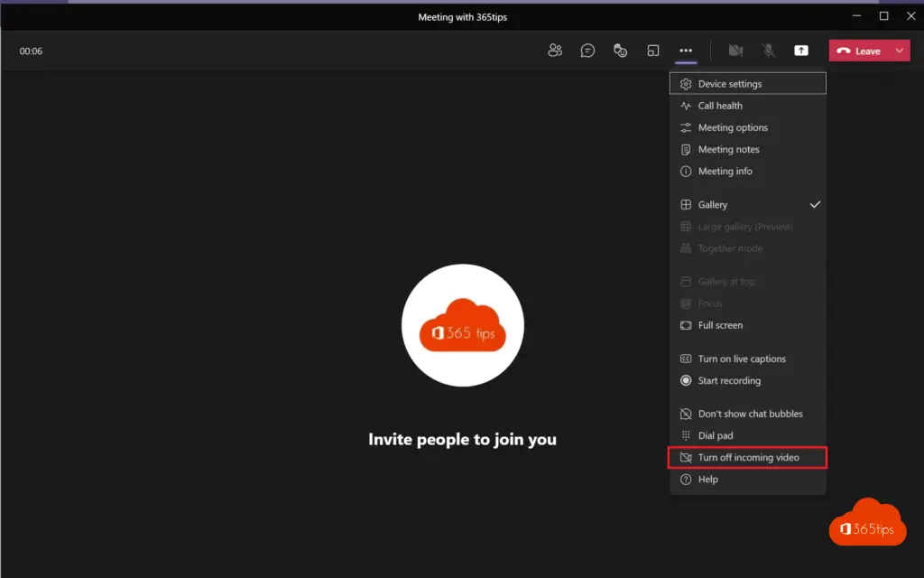924x578 pixels.
Task: Click the Meeting options sliders icon
Action: (686, 127)
